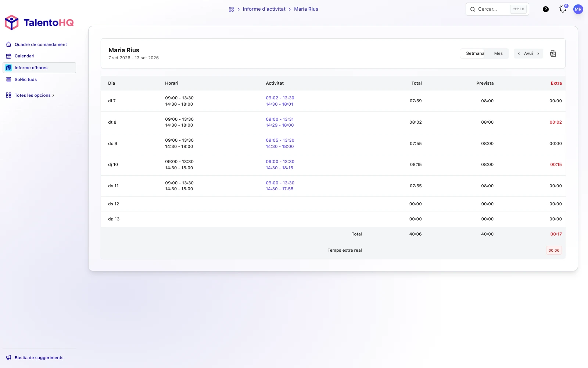Image resolution: width=588 pixels, height=368 pixels.
Task: Click the breadcrumb apps grid icon
Action: click(x=231, y=9)
